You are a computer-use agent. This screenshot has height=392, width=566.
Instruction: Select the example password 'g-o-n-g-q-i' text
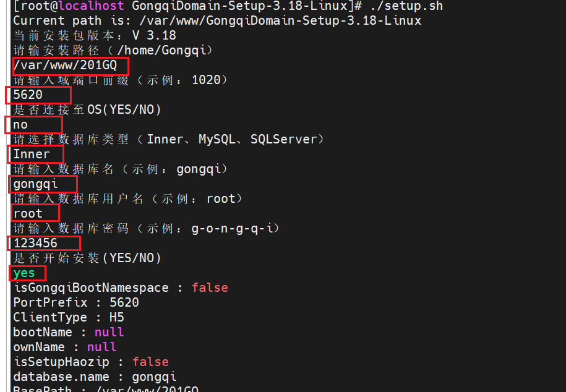click(x=232, y=228)
